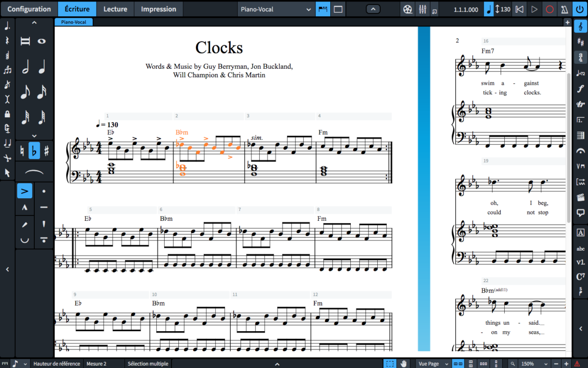The height and width of the screenshot is (368, 588).
Task: Open the Mixer from the top toolbar
Action: pyautogui.click(x=422, y=9)
